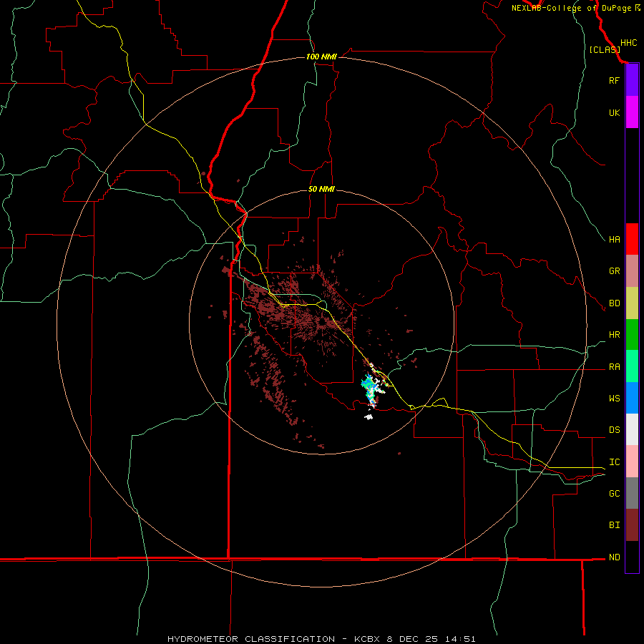Select the GR legend color block

pyautogui.click(x=632, y=271)
